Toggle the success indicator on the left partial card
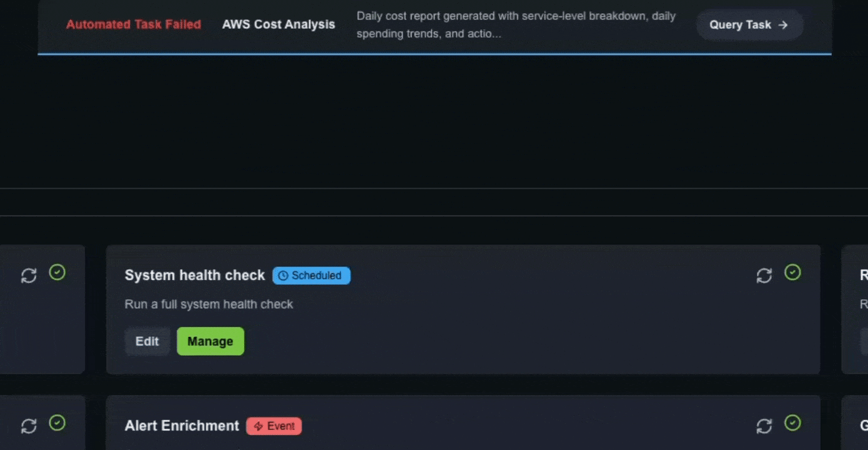 coord(57,271)
